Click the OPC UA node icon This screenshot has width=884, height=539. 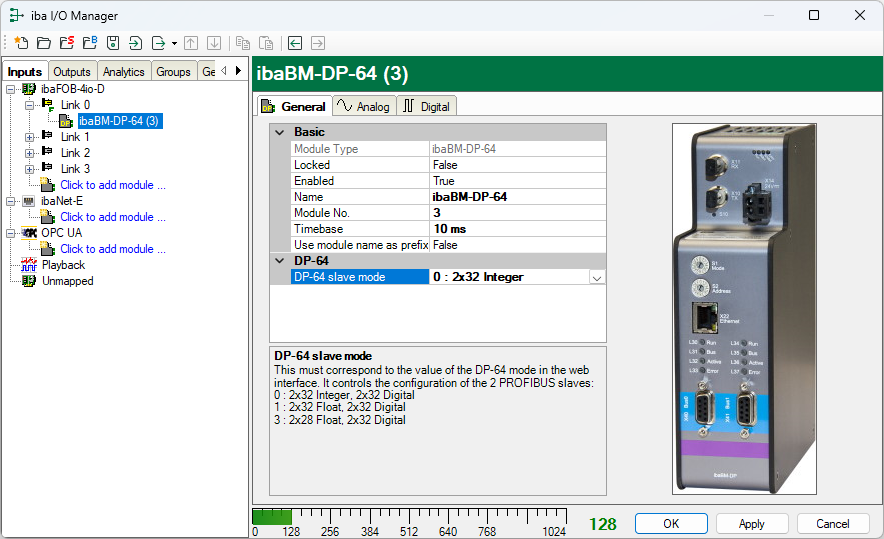point(29,233)
